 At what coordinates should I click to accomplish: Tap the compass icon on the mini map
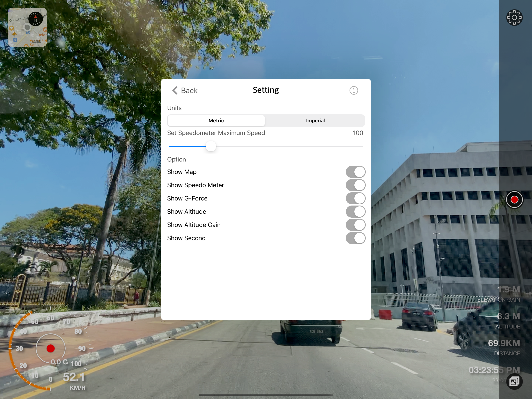[x=36, y=19]
